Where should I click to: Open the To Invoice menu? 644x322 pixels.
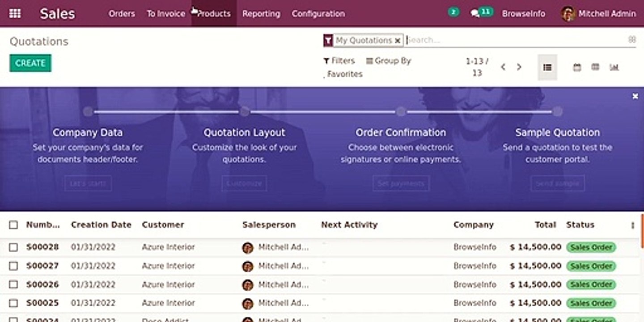pos(166,14)
